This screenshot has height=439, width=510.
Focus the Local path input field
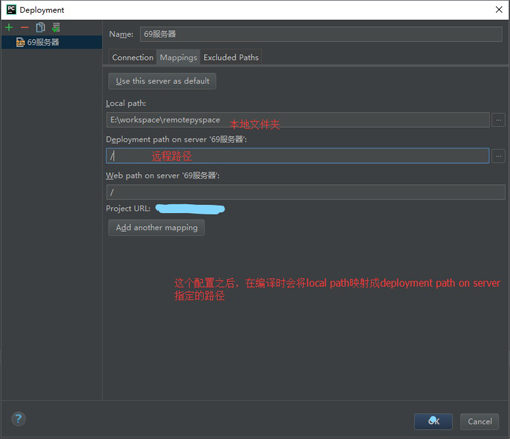pyautogui.click(x=298, y=120)
